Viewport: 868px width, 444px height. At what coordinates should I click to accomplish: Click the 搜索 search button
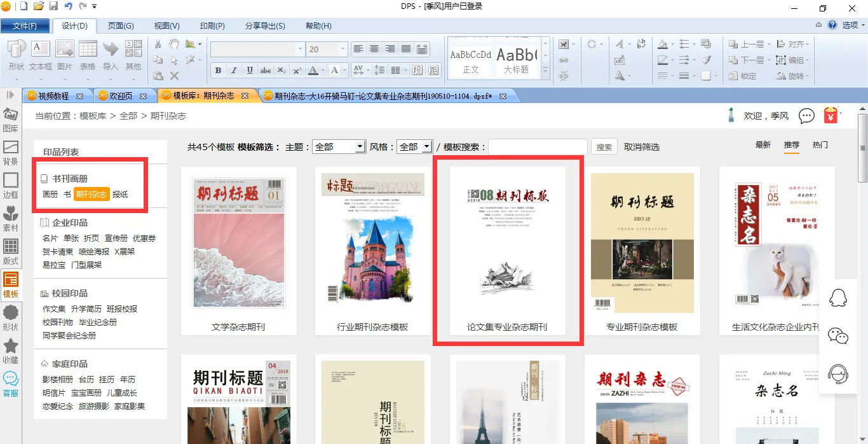(604, 147)
